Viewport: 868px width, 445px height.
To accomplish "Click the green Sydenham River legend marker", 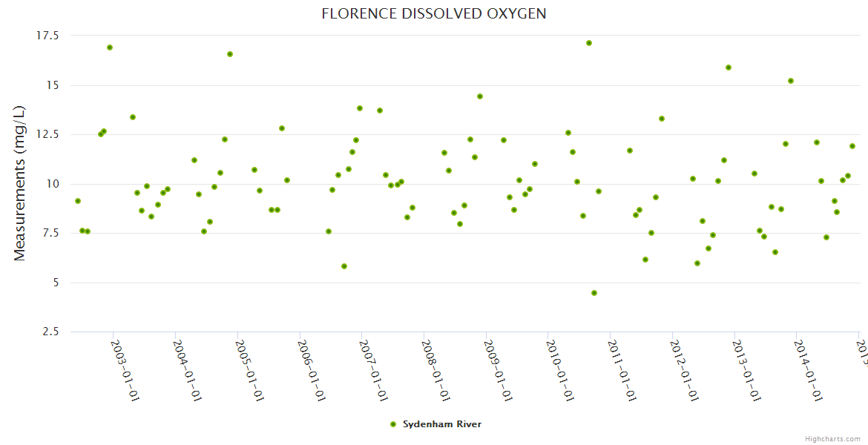I will (393, 424).
